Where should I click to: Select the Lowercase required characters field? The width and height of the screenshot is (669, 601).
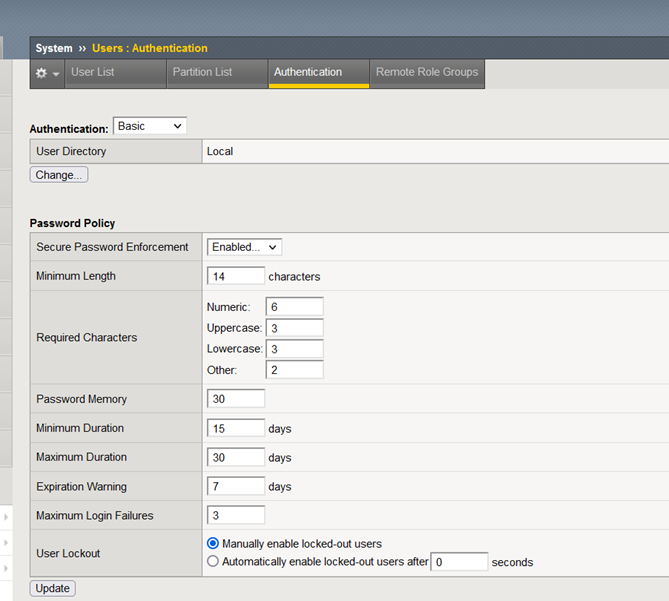pyautogui.click(x=295, y=349)
